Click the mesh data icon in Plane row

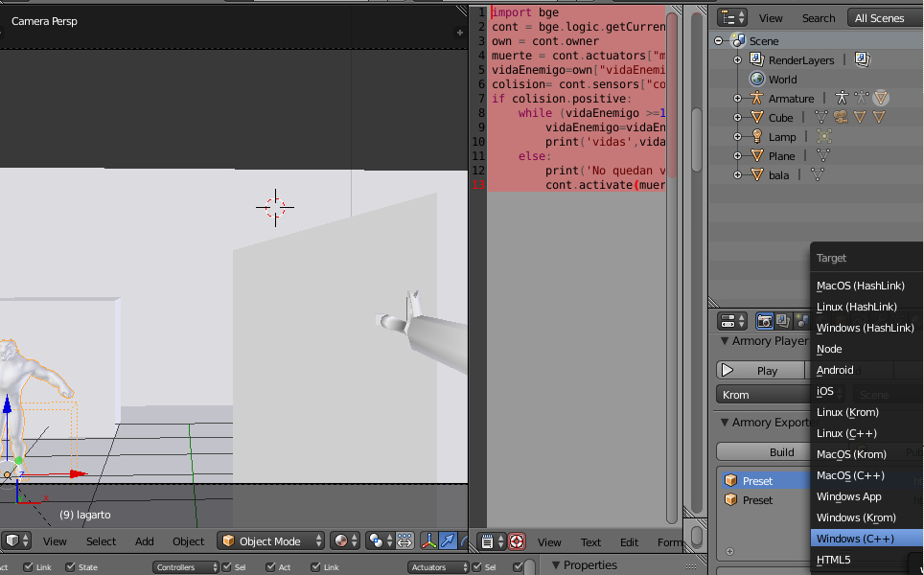[823, 155]
